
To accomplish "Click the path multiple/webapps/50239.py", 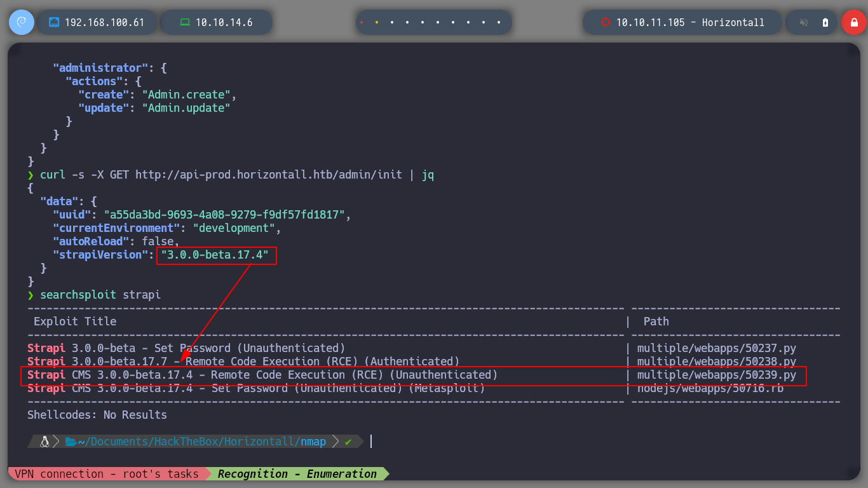I will point(717,375).
